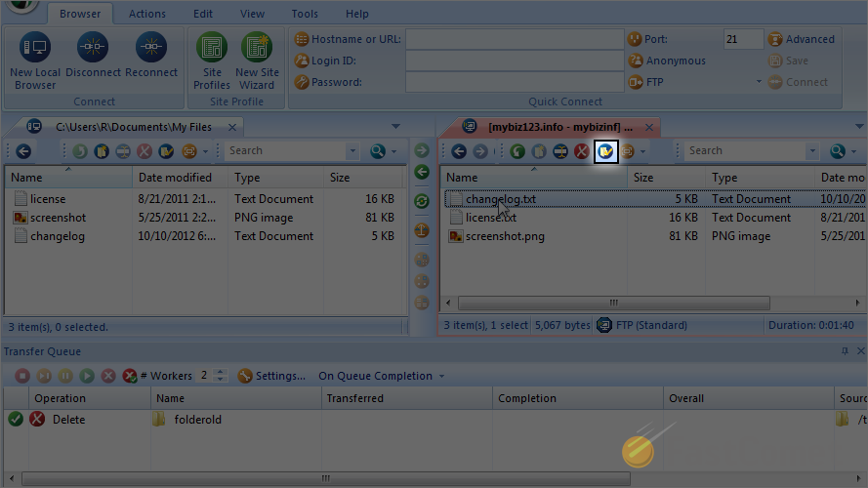Screen dimensions: 868x488
Task: Click the Disconnect icon in the ribbon
Action: [x=93, y=47]
